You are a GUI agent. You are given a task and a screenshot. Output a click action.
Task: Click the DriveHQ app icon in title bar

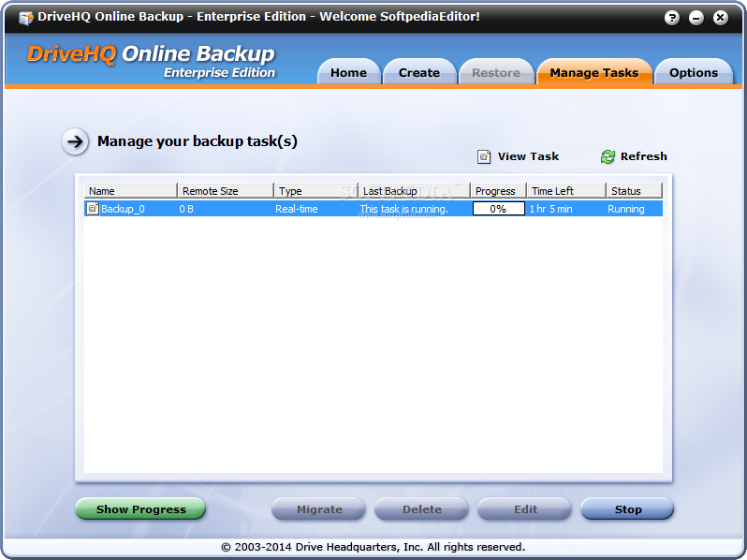25,18
